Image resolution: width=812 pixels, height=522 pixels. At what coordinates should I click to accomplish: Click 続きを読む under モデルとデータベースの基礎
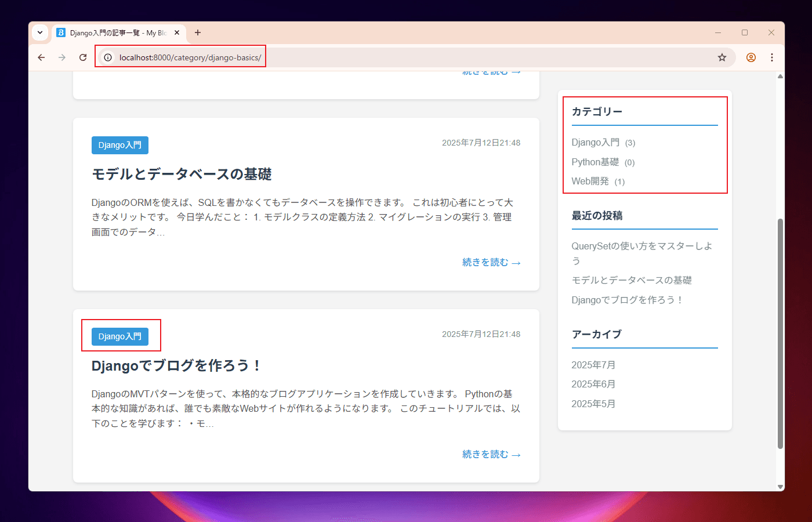pos(491,262)
